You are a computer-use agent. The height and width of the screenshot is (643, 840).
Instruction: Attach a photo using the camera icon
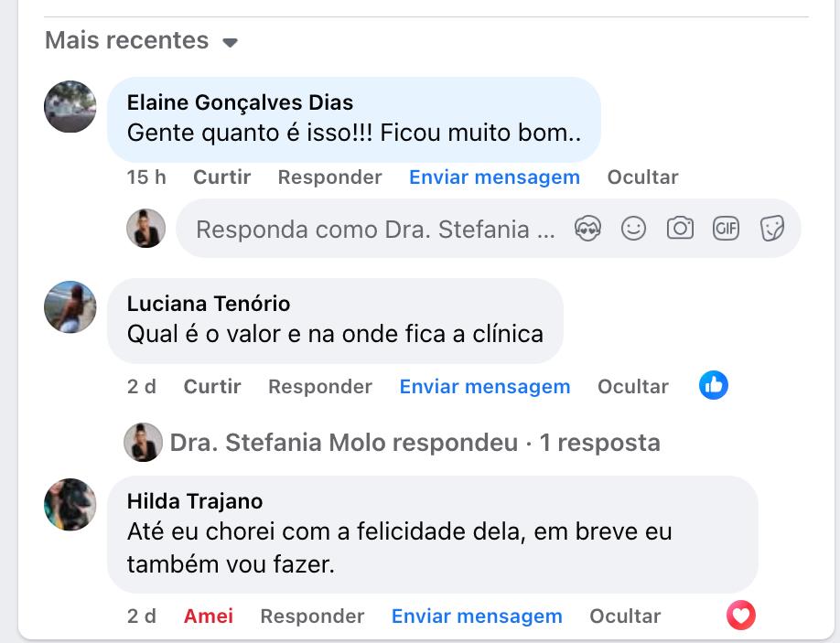(x=680, y=229)
